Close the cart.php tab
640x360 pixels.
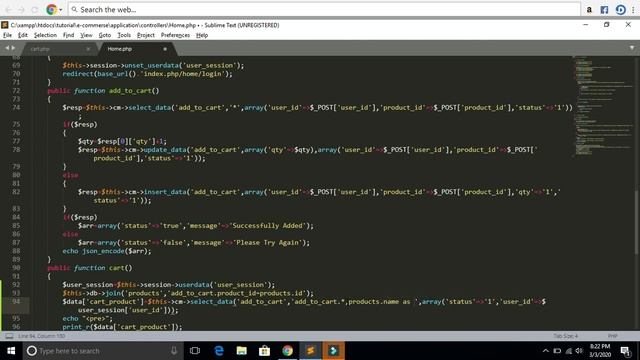pyautogui.click(x=88, y=49)
